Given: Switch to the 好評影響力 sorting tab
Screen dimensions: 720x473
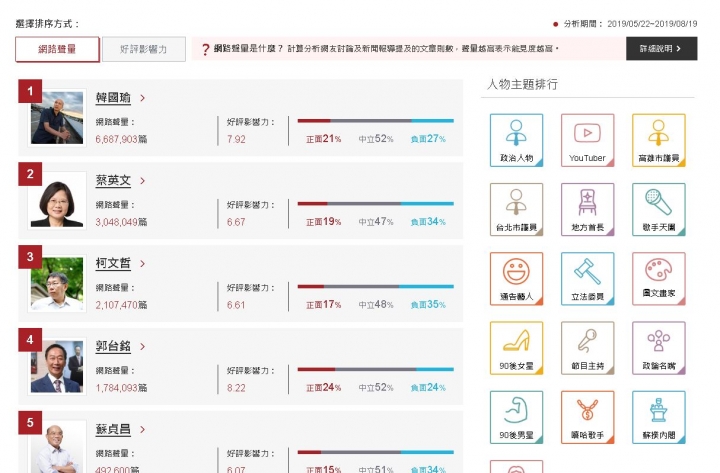Looking at the screenshot, I should tap(144, 49).
